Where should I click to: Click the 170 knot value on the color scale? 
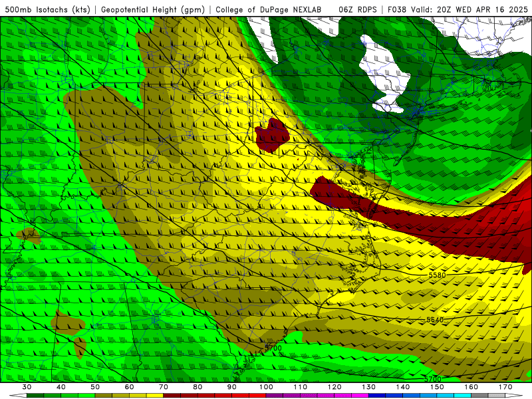[505, 387]
